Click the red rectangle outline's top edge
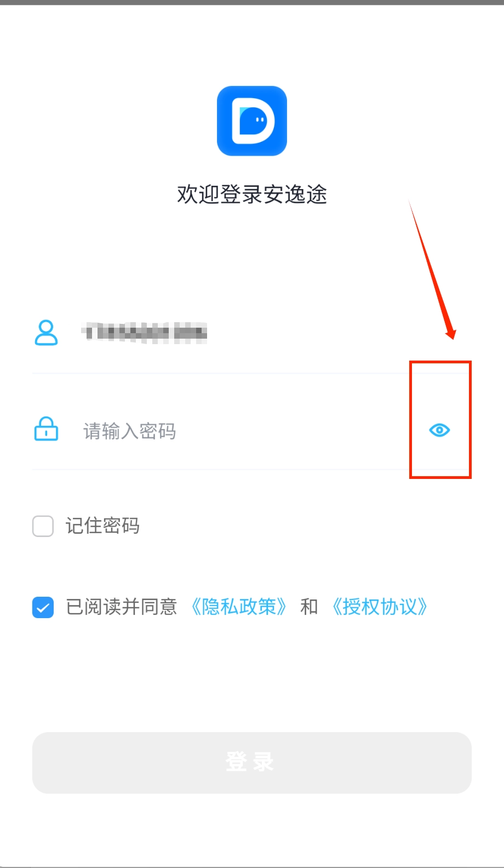This screenshot has width=504, height=868. click(x=440, y=362)
